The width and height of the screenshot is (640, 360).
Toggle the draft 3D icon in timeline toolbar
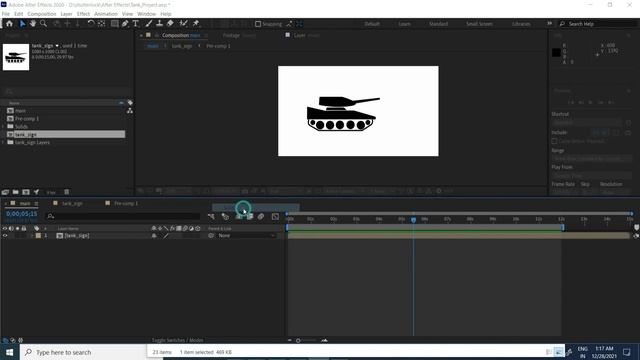click(225, 216)
